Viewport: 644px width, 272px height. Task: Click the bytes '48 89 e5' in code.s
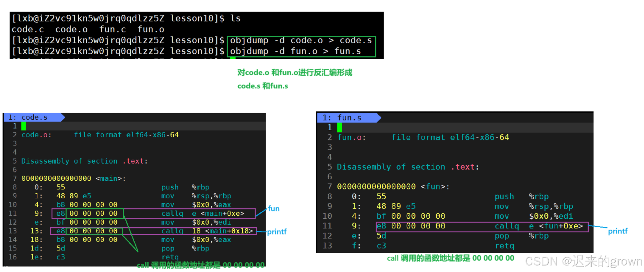click(x=74, y=196)
